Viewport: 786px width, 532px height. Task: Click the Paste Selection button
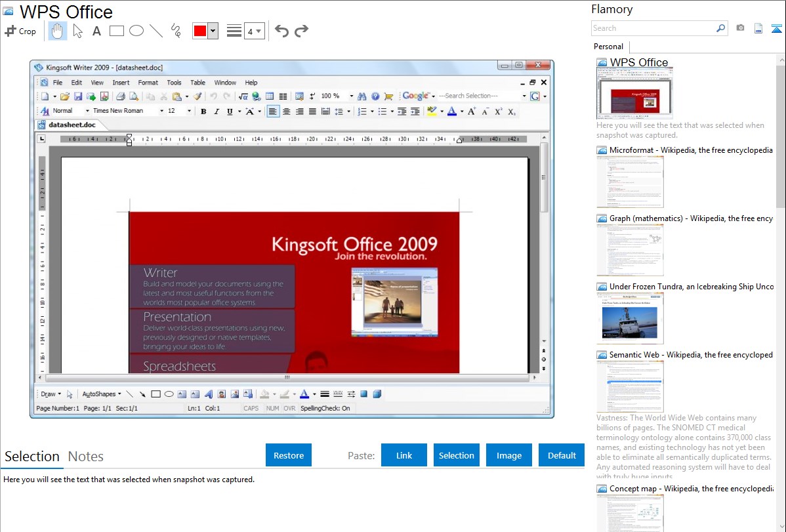click(x=456, y=455)
